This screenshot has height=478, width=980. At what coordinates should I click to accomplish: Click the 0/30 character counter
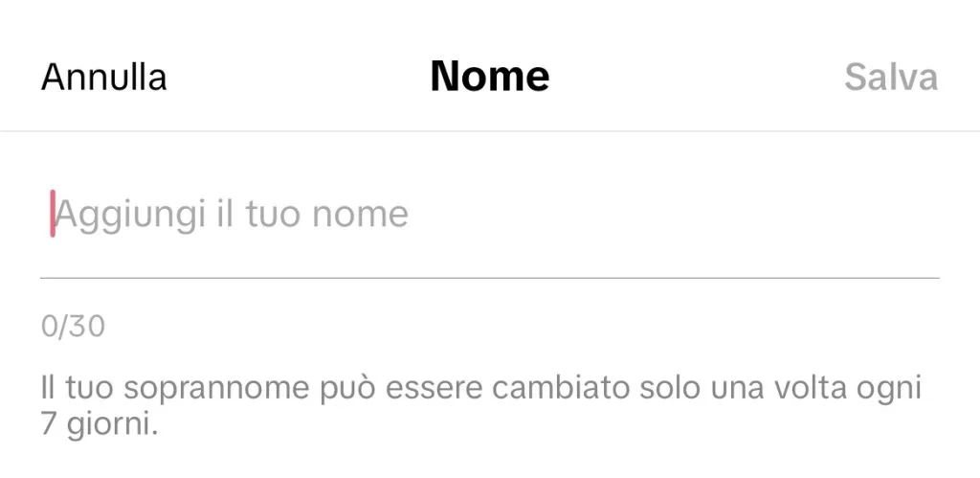(x=73, y=327)
